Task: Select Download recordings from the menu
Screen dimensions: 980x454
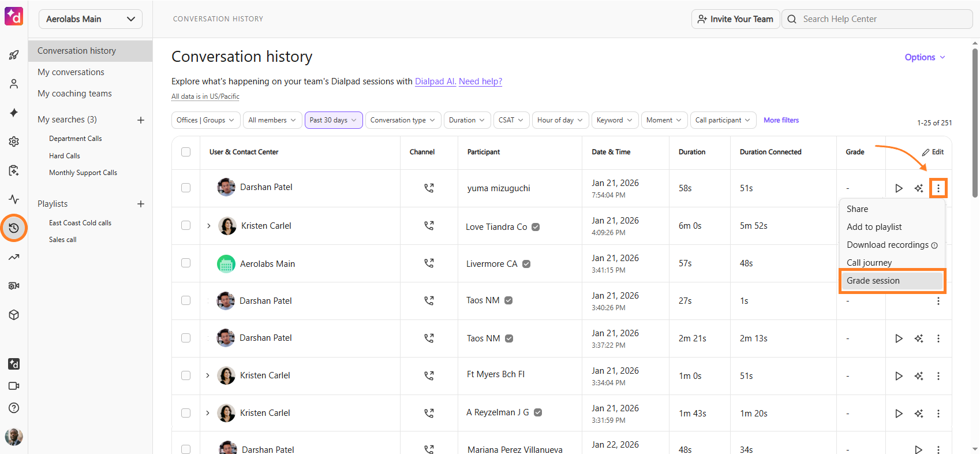Action: click(892, 245)
